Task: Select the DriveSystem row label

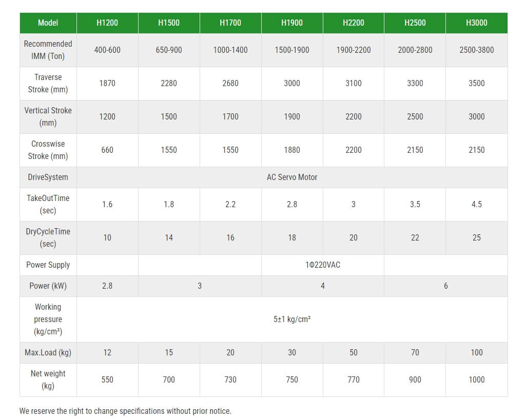Action: (48, 177)
